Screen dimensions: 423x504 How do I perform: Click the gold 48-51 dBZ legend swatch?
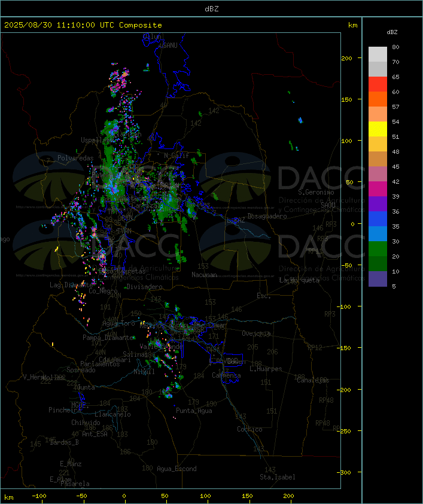tap(378, 144)
